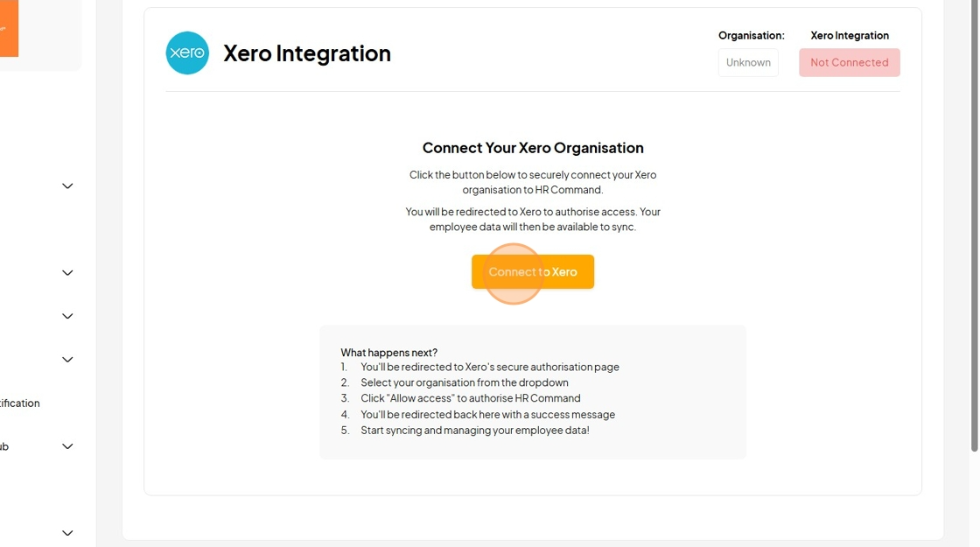The height and width of the screenshot is (547, 980).
Task: Click the Connect to Xero button
Action: 533,272
